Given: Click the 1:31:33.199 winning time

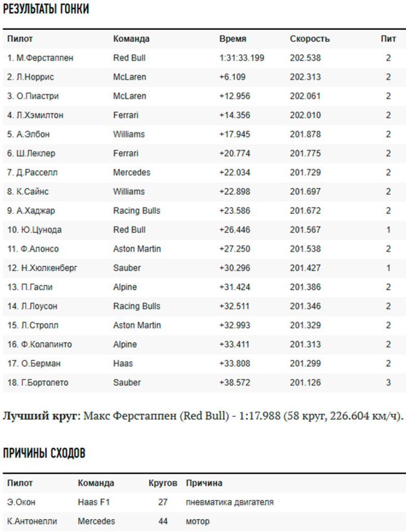Looking at the screenshot, I should (242, 58).
